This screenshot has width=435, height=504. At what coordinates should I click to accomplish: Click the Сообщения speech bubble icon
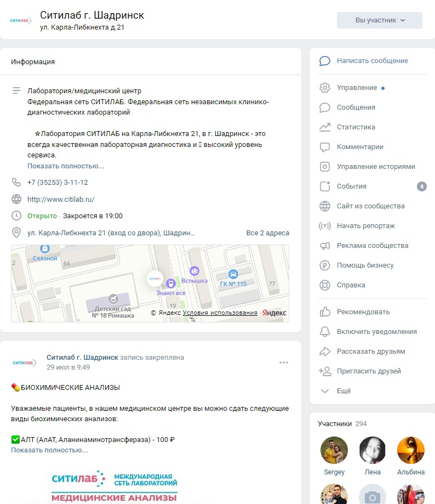coord(324,107)
